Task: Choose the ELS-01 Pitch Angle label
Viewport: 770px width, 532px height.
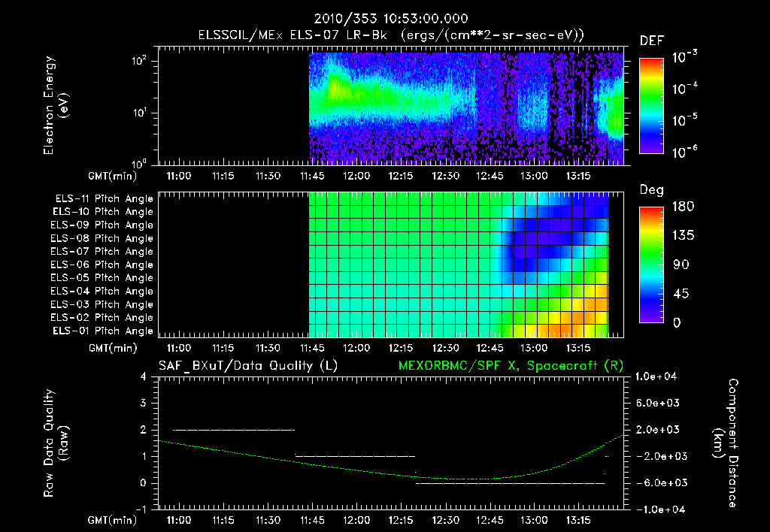Action: pos(103,331)
